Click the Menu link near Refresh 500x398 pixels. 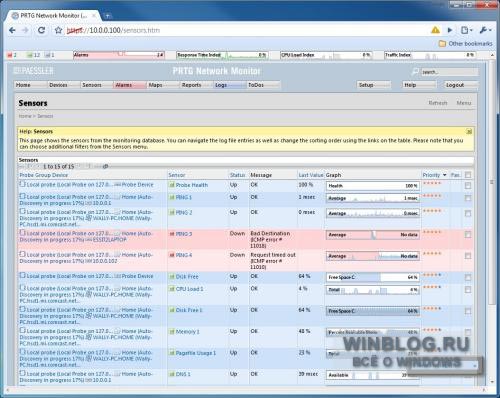464,103
